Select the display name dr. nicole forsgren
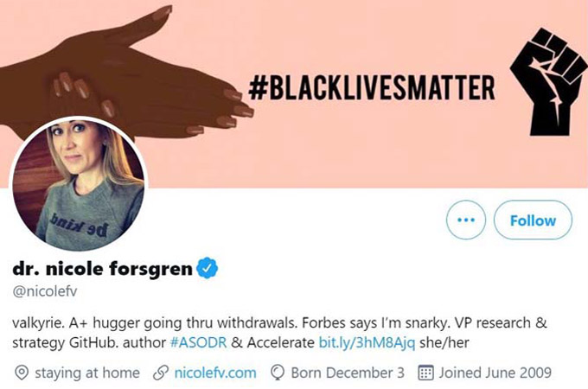The image size is (588, 389). pos(102,269)
